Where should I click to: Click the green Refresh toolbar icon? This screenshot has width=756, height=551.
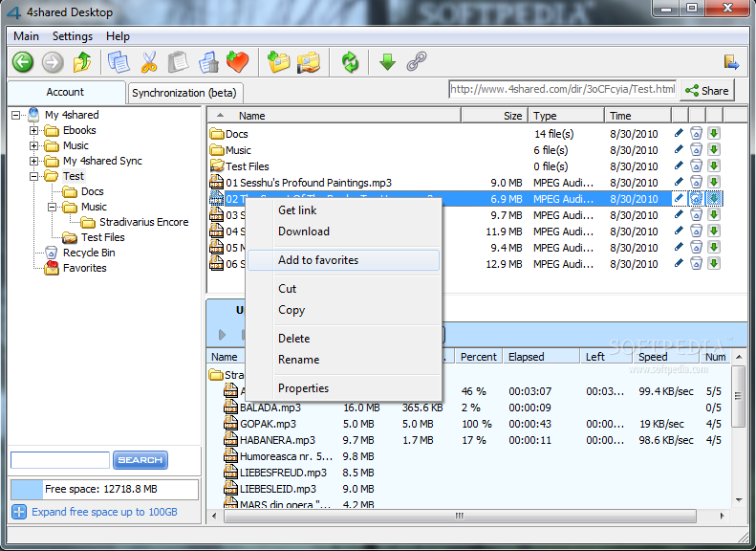[x=351, y=63]
